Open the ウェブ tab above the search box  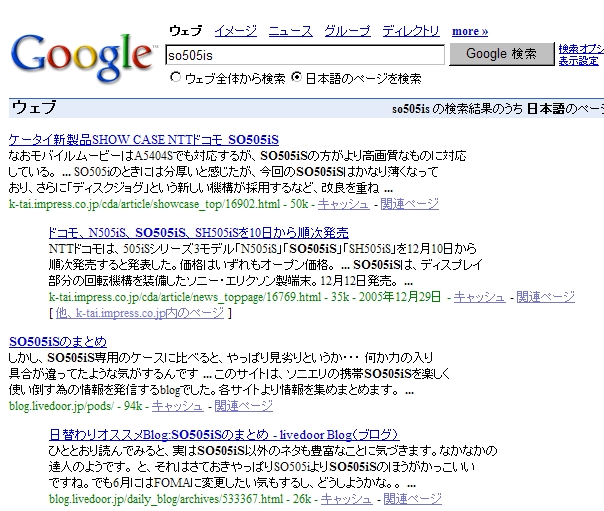coord(186,31)
